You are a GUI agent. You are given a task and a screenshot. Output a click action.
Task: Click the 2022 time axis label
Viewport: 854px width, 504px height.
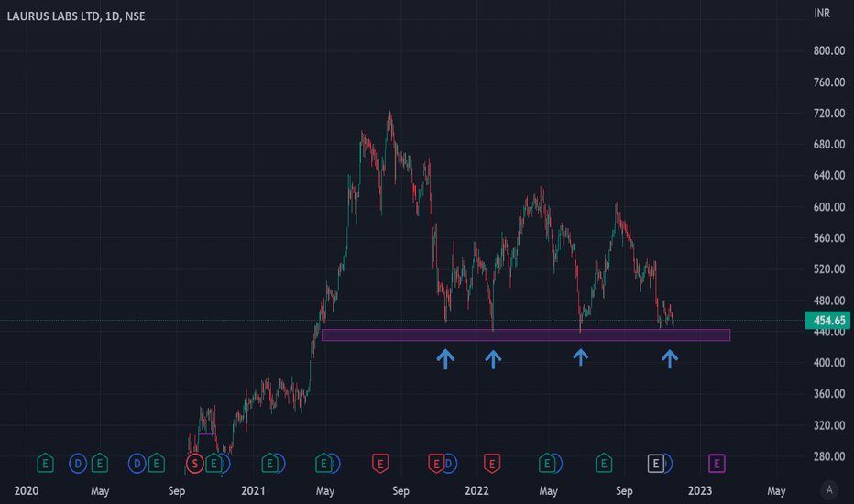(476, 491)
